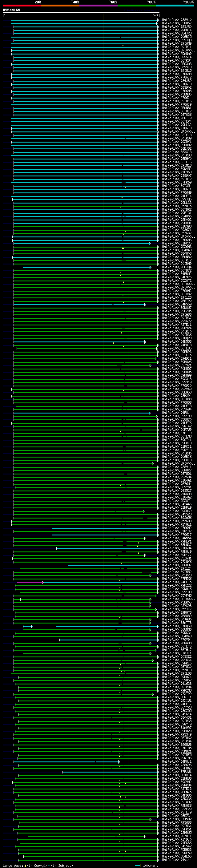
Task: Select hit UniRef100_Q0JAD6
Action: pyautogui.click(x=176, y=619)
